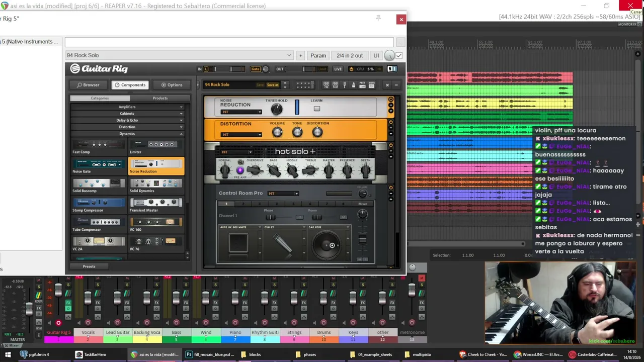Open the Components panel
644x362 pixels.
tap(130, 85)
